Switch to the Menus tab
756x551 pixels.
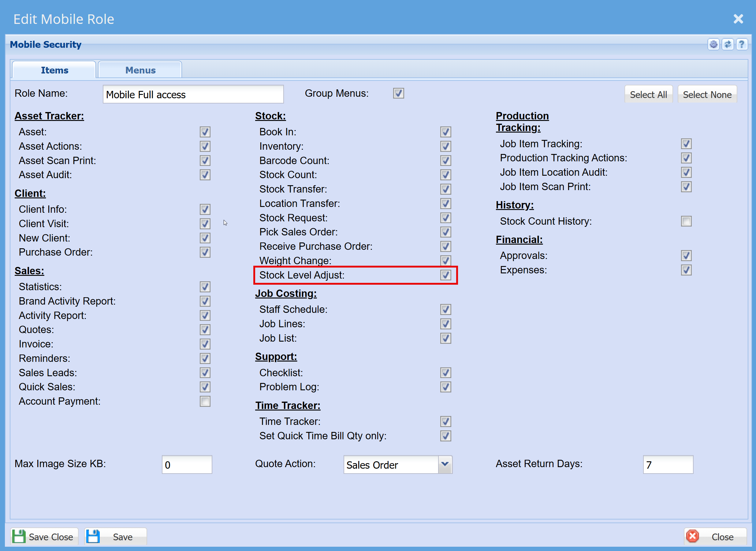point(140,70)
